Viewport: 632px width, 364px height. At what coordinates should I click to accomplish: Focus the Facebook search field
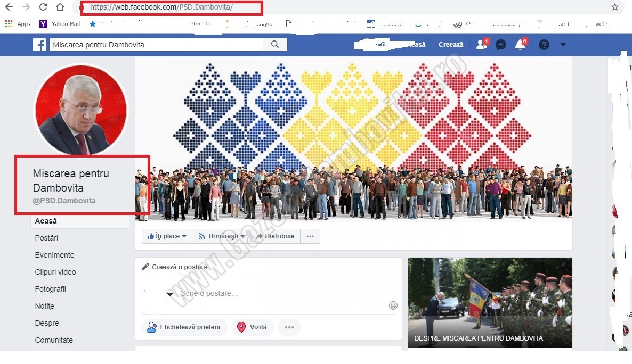(x=156, y=45)
